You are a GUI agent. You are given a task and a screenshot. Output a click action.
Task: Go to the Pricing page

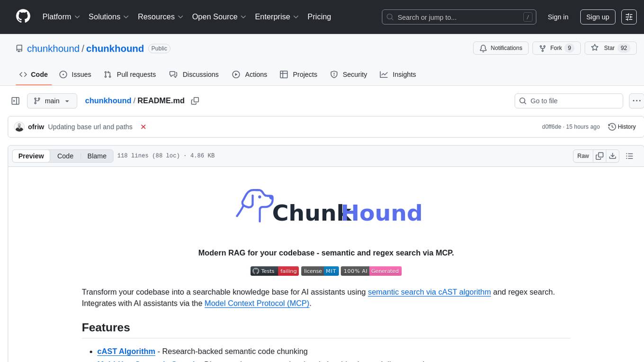(319, 17)
